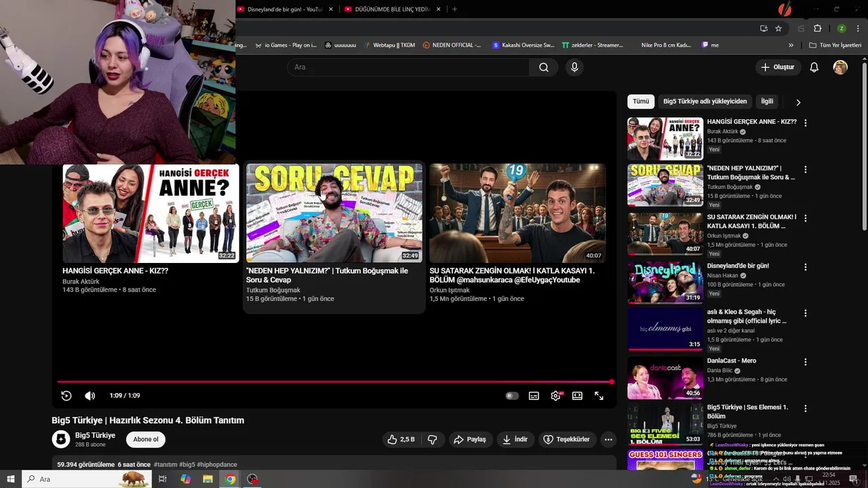Show more filter chips with right arrow
Image resolution: width=868 pixels, height=488 pixels.
coord(798,102)
